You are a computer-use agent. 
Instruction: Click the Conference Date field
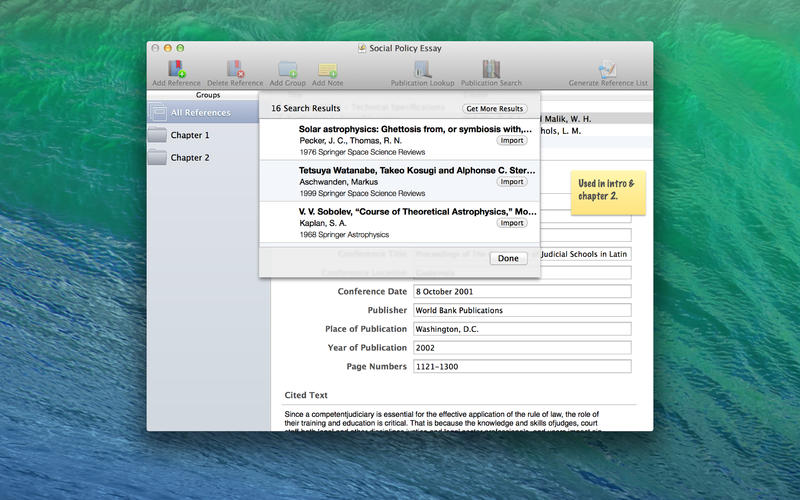521,292
